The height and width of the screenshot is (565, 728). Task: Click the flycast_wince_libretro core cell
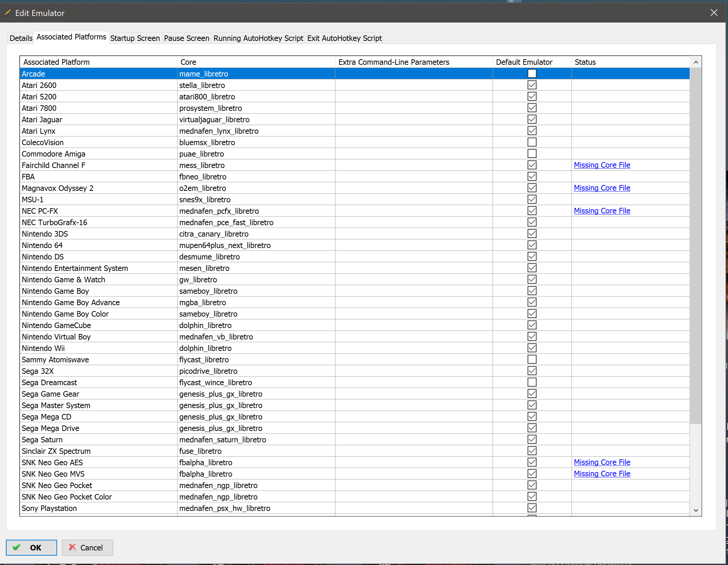(256, 382)
